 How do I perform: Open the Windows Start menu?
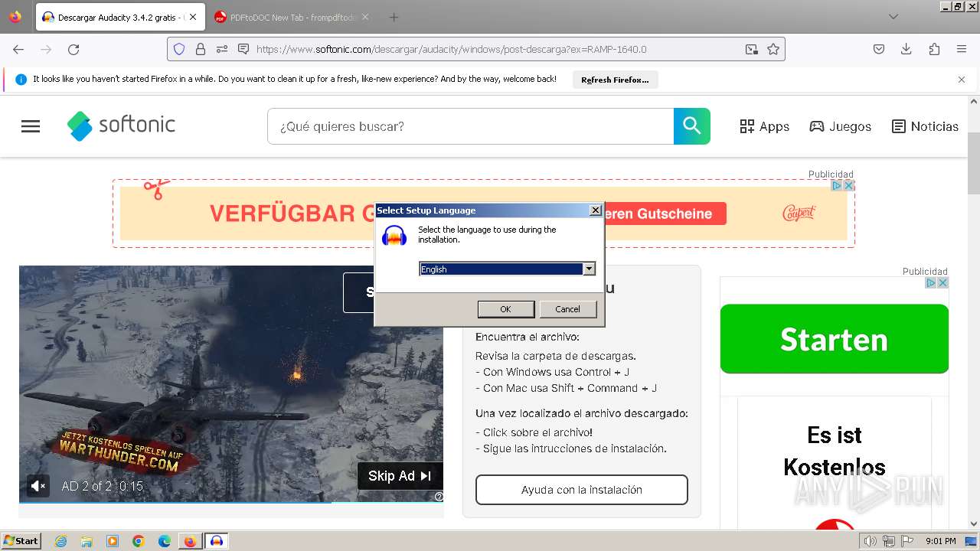(x=21, y=540)
